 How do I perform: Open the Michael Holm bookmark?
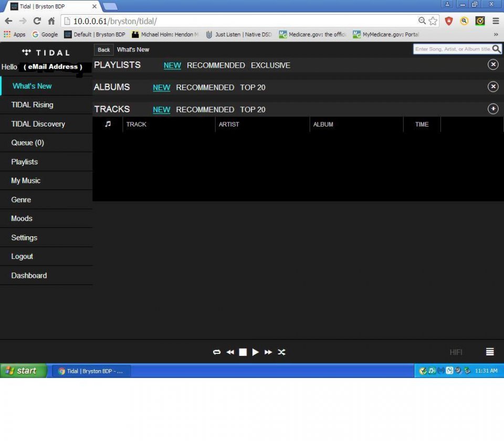165,35
